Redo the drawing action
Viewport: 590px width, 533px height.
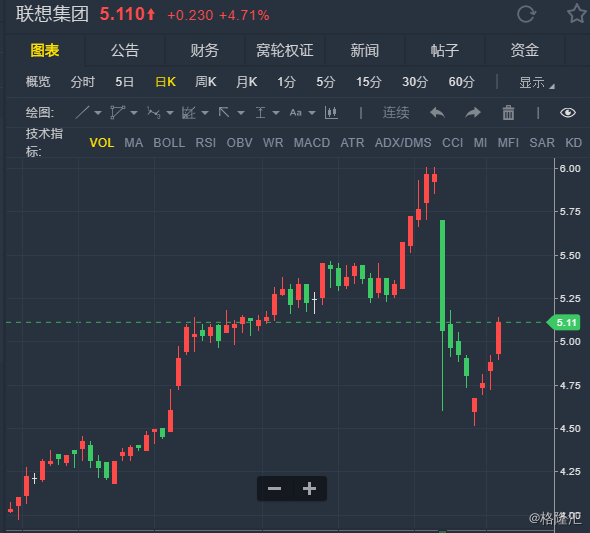click(473, 112)
